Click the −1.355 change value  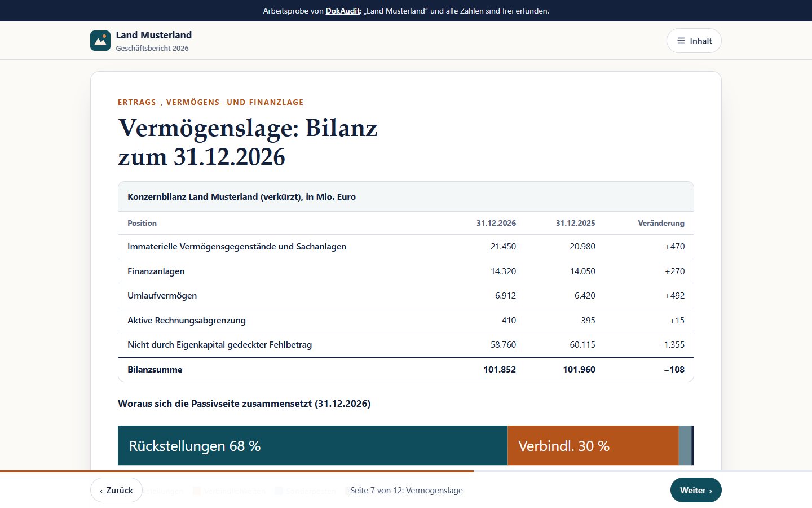pyautogui.click(x=671, y=344)
